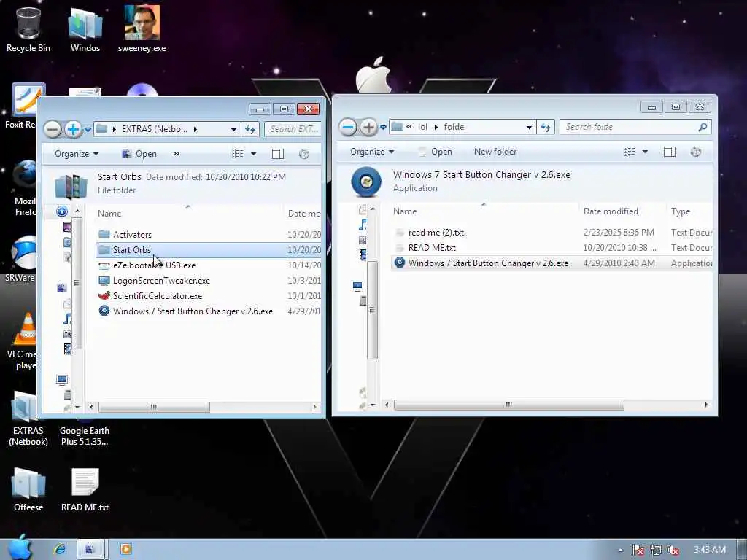This screenshot has height=560, width=747.
Task: Select the Windos folder on desktop
Action: (85, 29)
